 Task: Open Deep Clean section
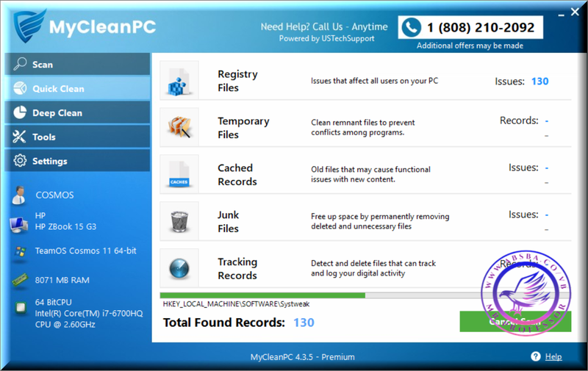click(78, 112)
